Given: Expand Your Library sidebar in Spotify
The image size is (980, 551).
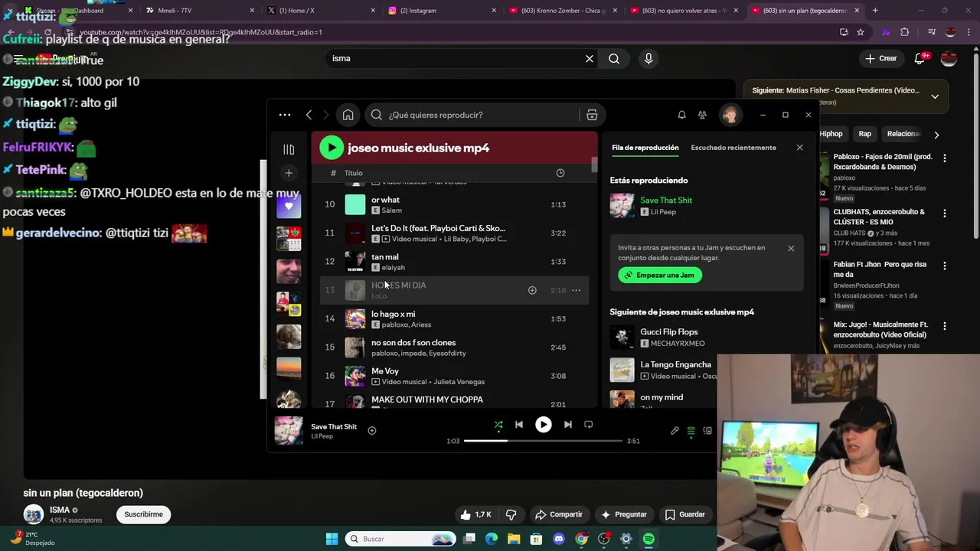Looking at the screenshot, I should pos(289,149).
